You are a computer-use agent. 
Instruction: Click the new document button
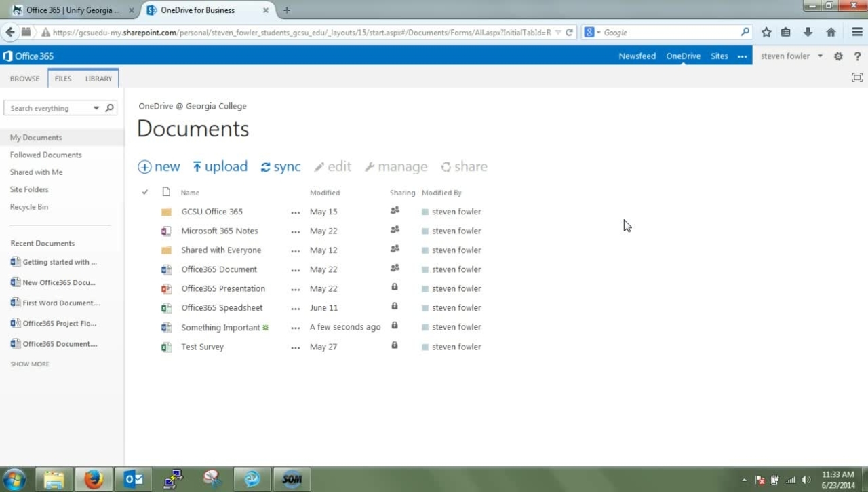(159, 167)
